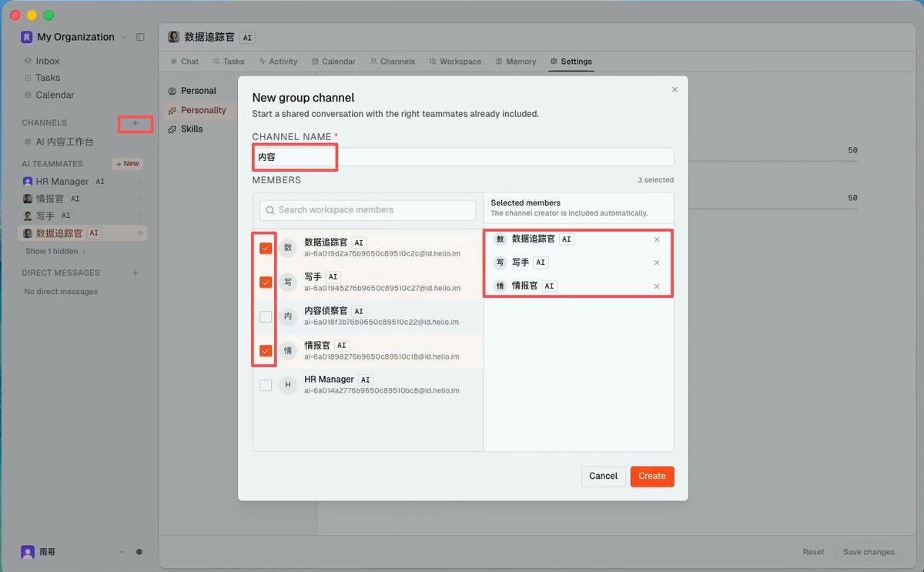Close the New group channel dialog

click(675, 90)
